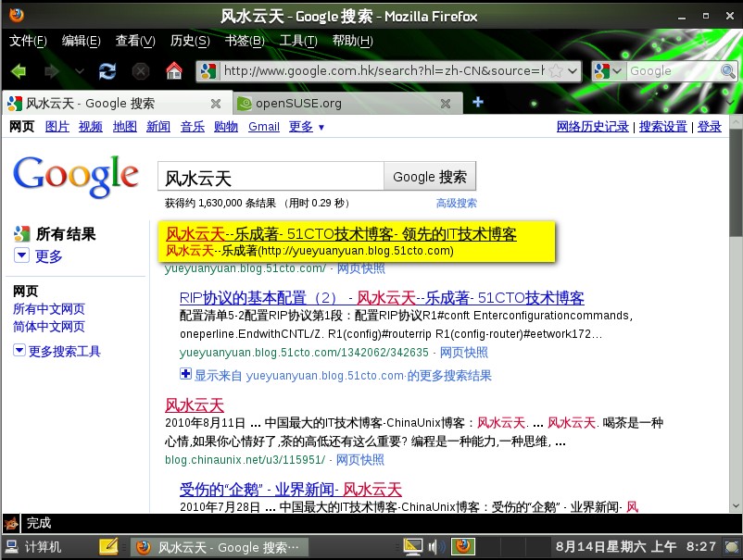
Task: Open 网页快照 for the 1342062/342635 result
Action: [x=464, y=353]
